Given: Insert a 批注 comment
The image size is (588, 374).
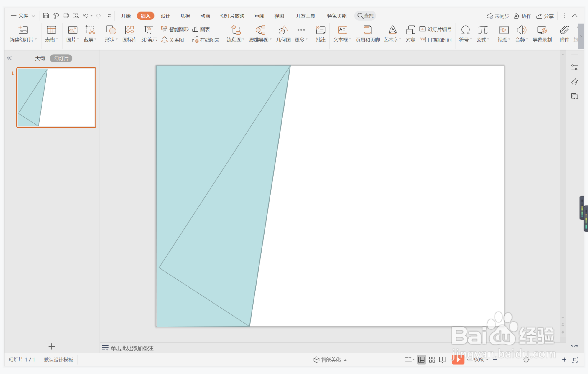Looking at the screenshot, I should [x=320, y=34].
